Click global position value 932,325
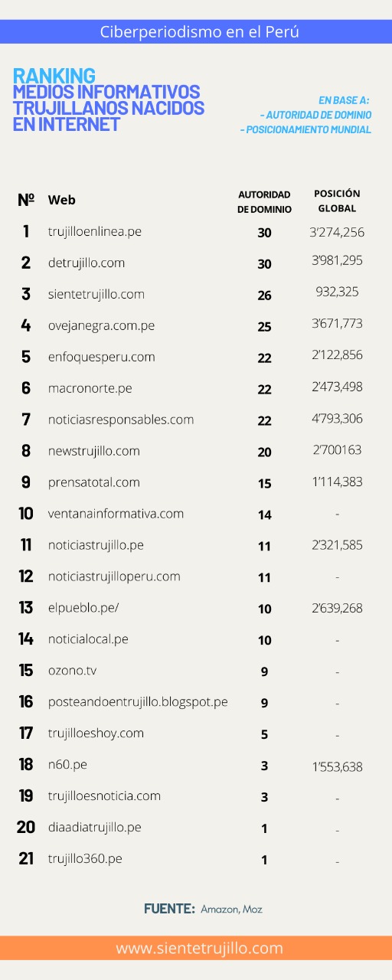The height and width of the screenshot is (980, 392). [337, 292]
